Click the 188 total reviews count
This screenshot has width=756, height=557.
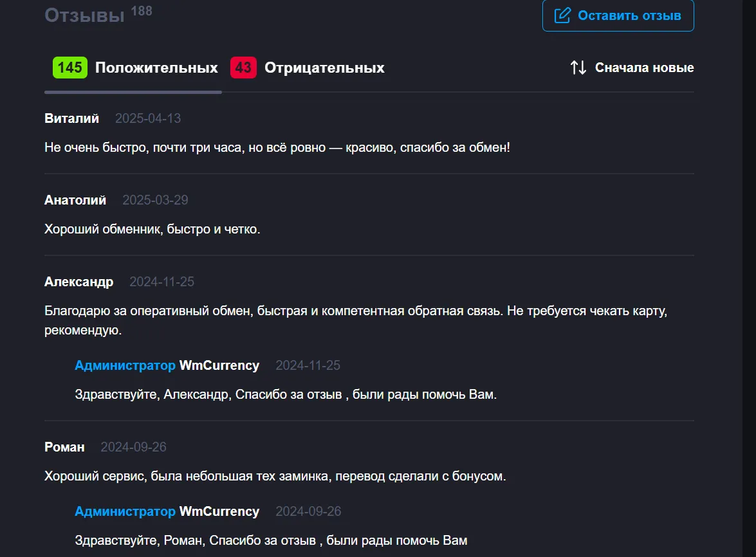click(x=142, y=11)
